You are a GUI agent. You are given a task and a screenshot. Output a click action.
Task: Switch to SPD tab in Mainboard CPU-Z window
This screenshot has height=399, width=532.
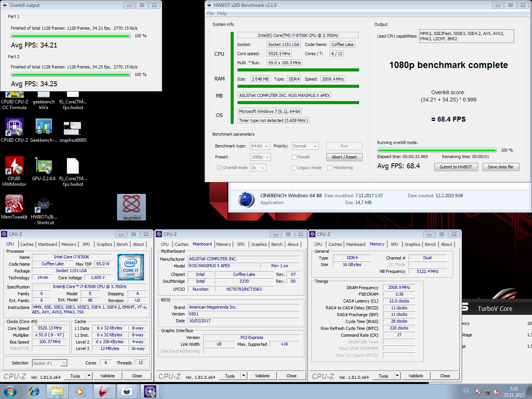click(241, 244)
